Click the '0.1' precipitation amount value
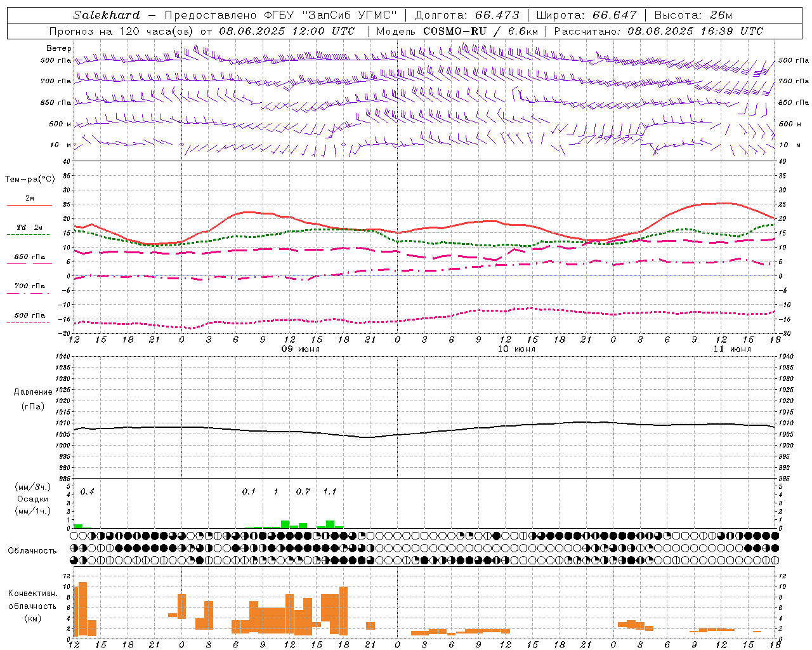The height and width of the screenshot is (650, 812). pos(249,492)
